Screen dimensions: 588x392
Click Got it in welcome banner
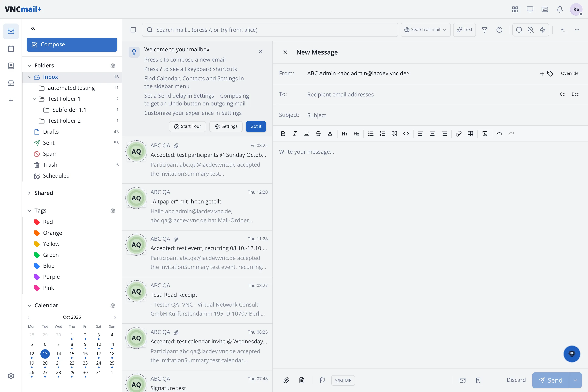tap(256, 126)
